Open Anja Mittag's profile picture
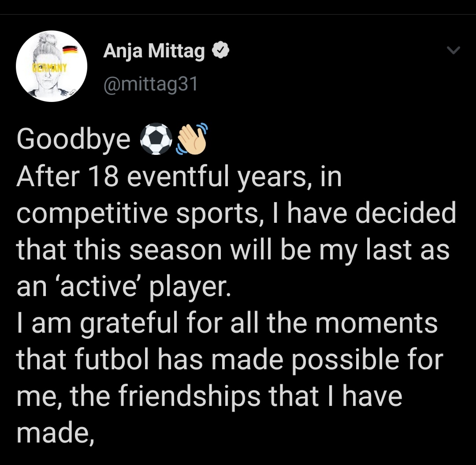 (x=52, y=66)
